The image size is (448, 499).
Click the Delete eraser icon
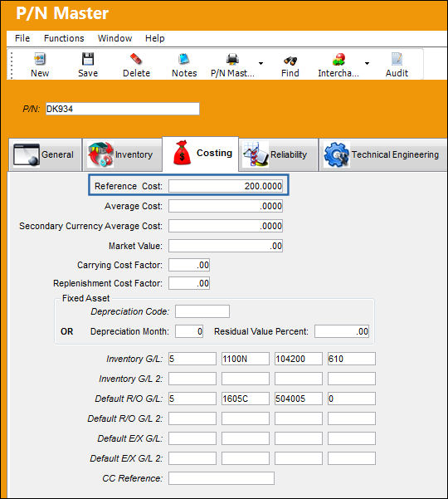(136, 59)
